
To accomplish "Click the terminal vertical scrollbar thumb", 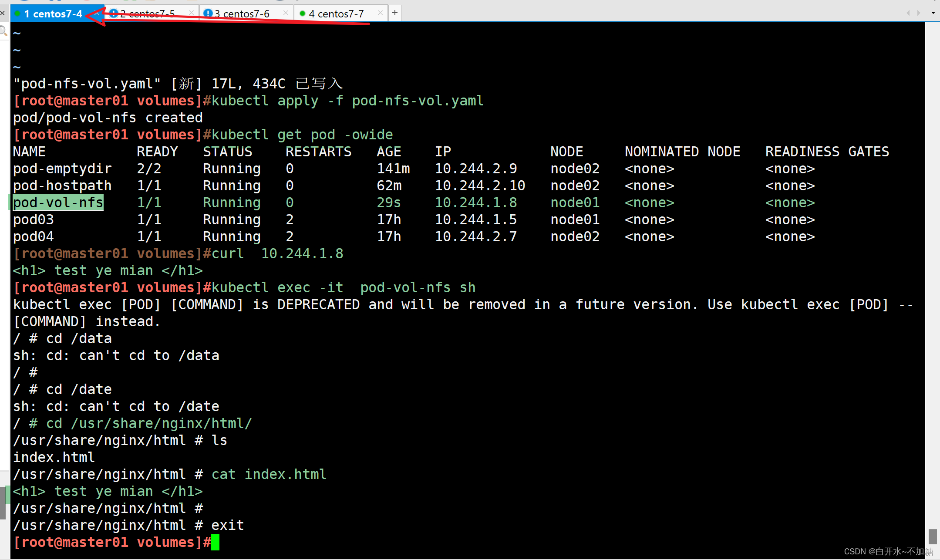I will pyautogui.click(x=932, y=536).
